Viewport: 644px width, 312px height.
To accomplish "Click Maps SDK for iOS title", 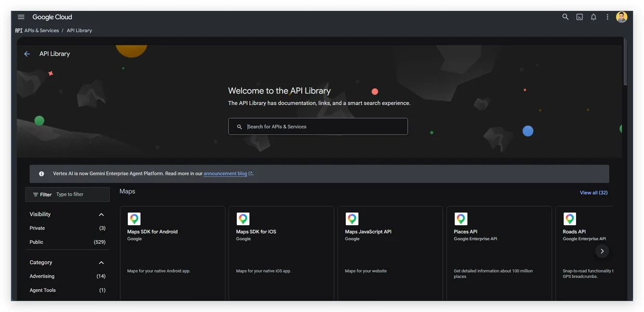I will click(x=256, y=232).
